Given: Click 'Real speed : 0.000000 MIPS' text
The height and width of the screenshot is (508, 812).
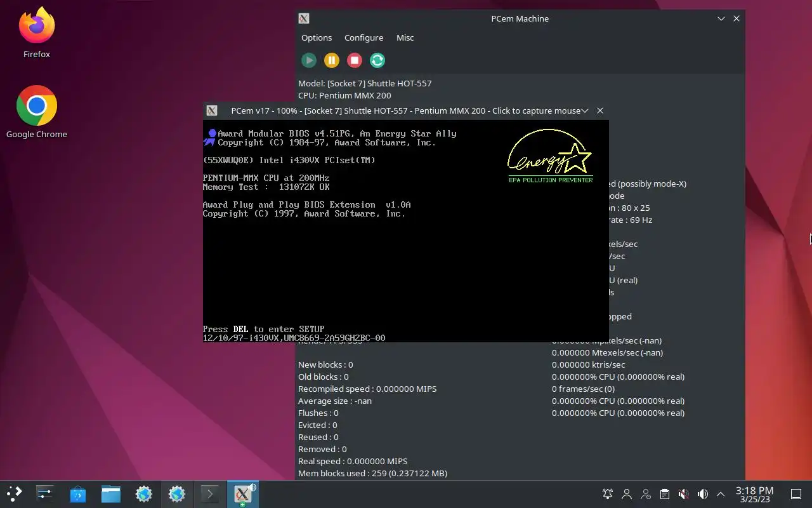Looking at the screenshot, I should [x=353, y=461].
